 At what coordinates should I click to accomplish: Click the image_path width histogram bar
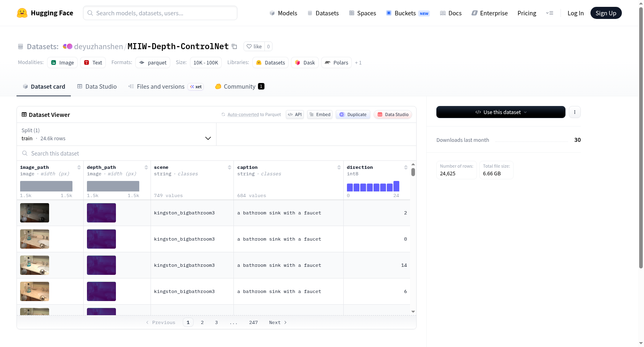click(x=46, y=186)
